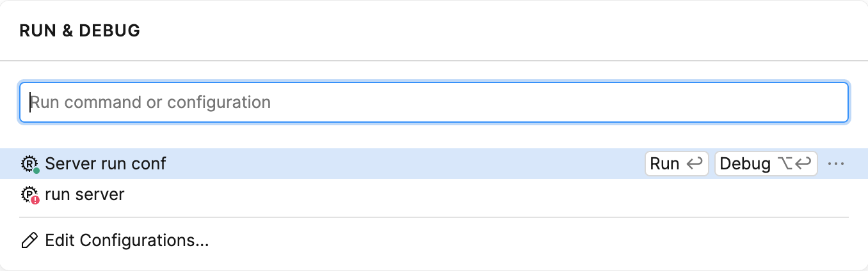Viewport: 868px width, 271px height.
Task: Click the green status dot on Server run conf
Action: point(36,171)
